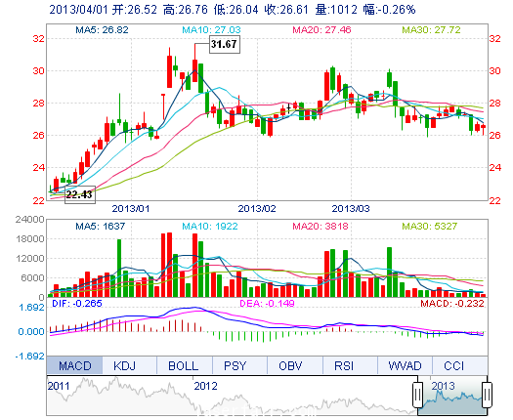Click the 2013/02 date axis label
Image resolution: width=513 pixels, height=420 pixels.
[x=257, y=208]
